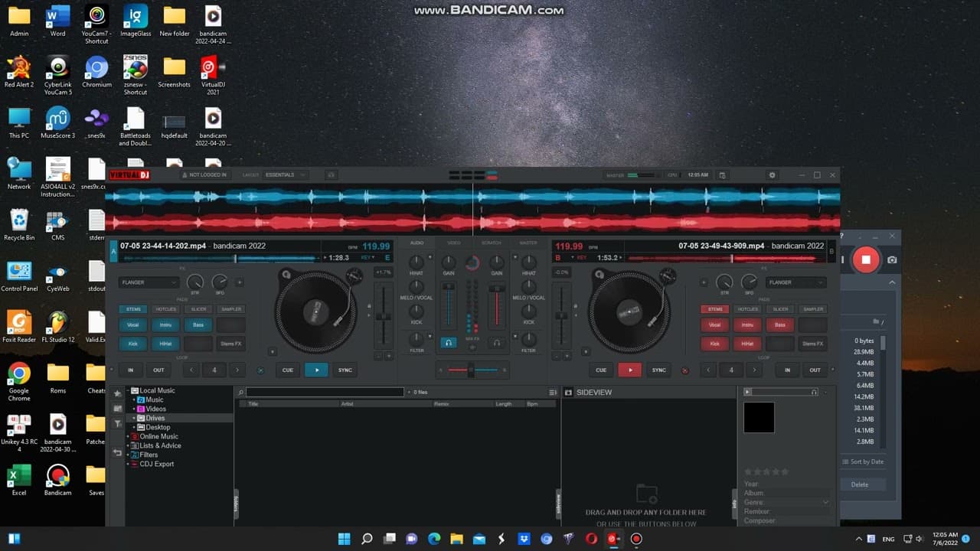The image size is (980, 551).
Task: Click Bandicam stop recording button
Action: pyautogui.click(x=866, y=259)
